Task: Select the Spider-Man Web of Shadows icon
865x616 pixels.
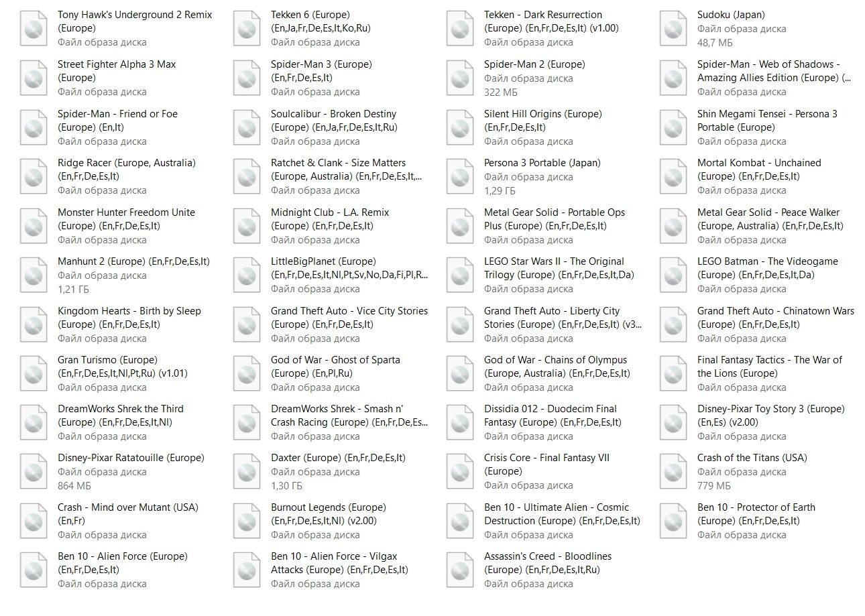Action: coord(673,78)
